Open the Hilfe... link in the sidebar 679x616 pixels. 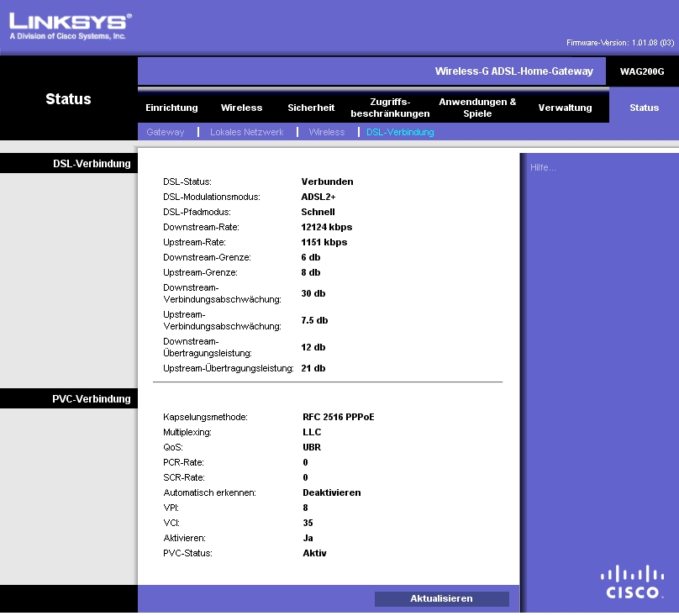[543, 168]
